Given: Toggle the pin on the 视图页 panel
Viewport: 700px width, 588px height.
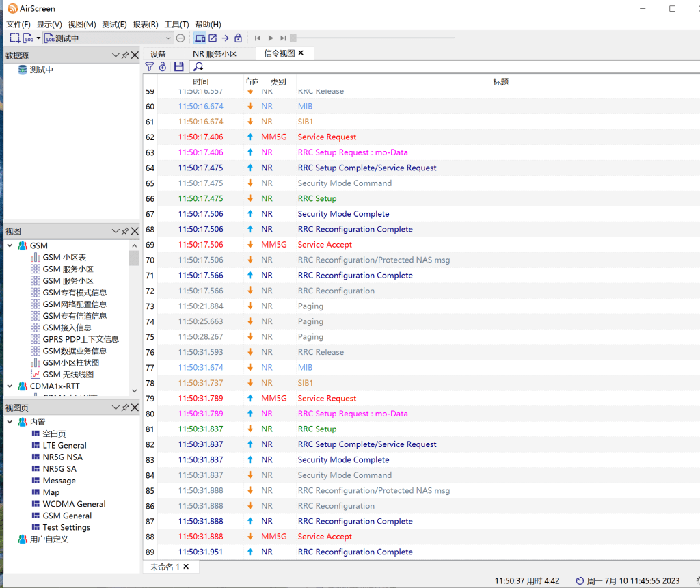Looking at the screenshot, I should 125,407.
